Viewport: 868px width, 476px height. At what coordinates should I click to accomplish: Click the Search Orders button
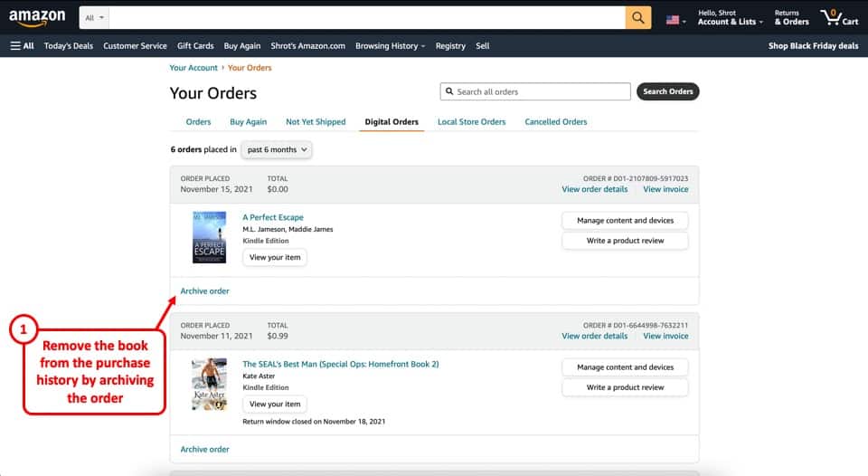coord(667,91)
